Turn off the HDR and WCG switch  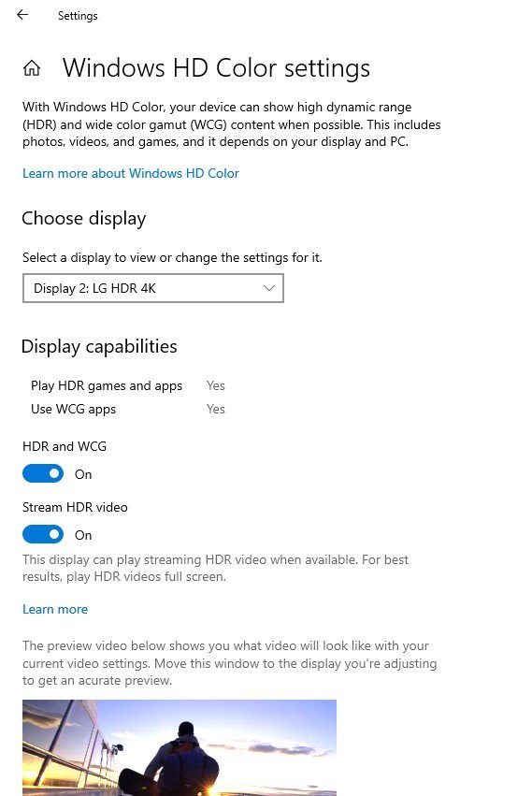tap(43, 473)
